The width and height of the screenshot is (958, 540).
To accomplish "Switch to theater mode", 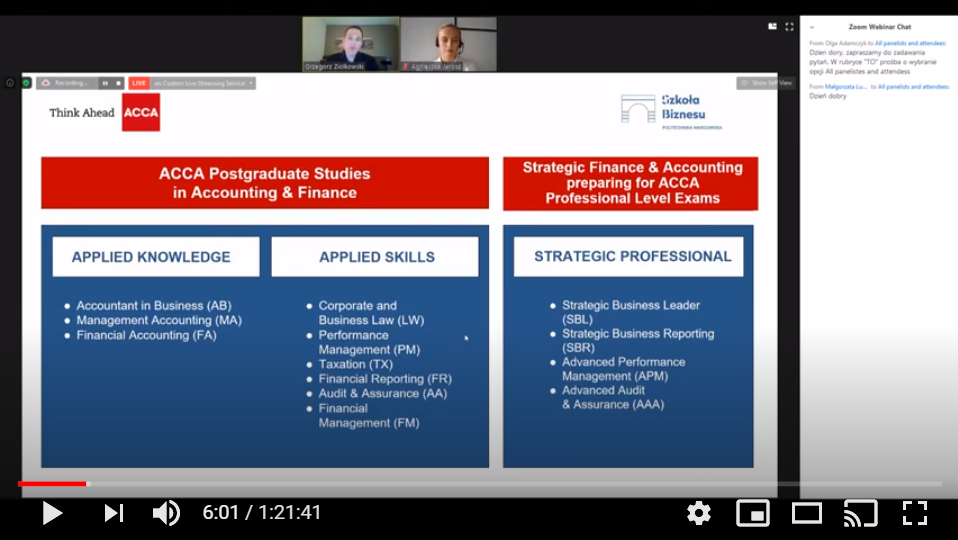I will tap(806, 513).
